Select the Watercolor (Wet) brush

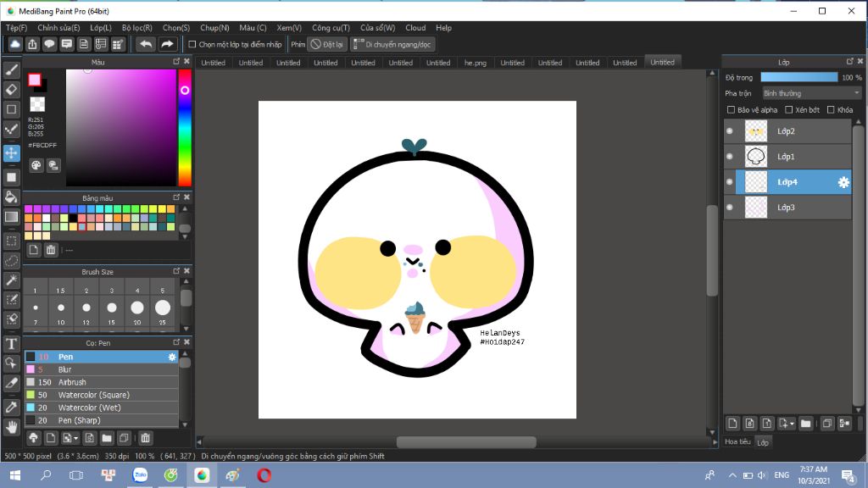(90, 408)
